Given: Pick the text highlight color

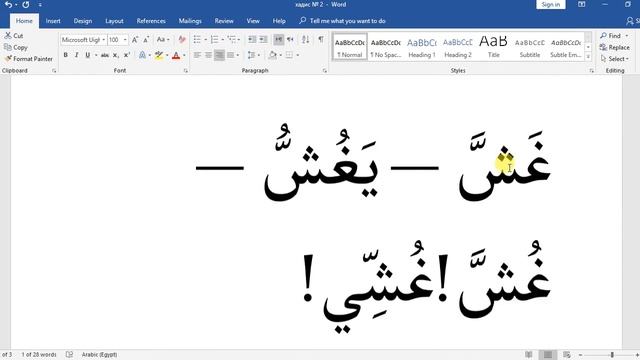Looking at the screenshot, I should pyautogui.click(x=159, y=55).
